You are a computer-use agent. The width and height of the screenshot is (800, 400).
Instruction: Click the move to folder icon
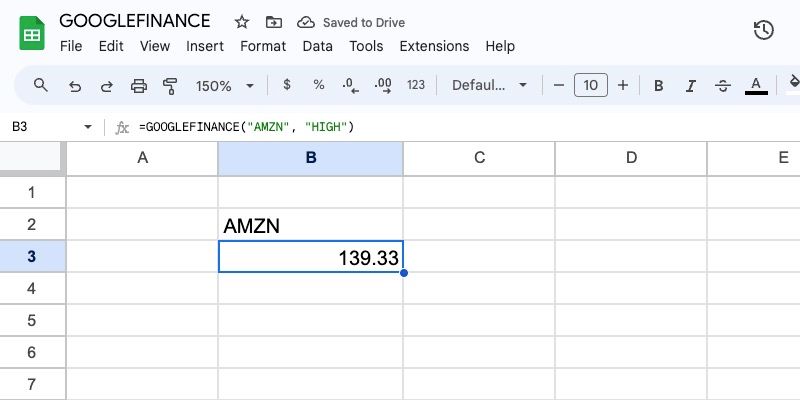(x=274, y=21)
